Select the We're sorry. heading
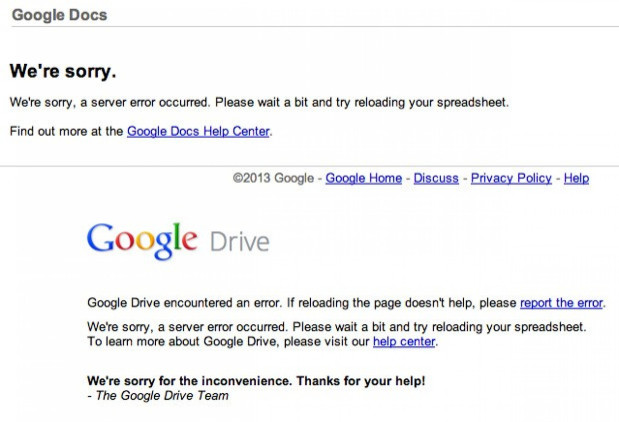Screen dimensions: 619x422 (63, 71)
